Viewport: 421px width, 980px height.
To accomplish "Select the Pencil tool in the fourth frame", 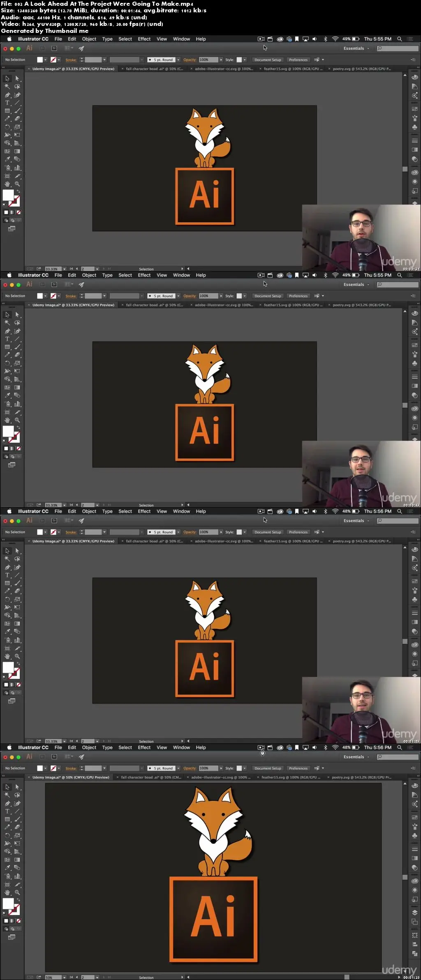I will point(7,827).
